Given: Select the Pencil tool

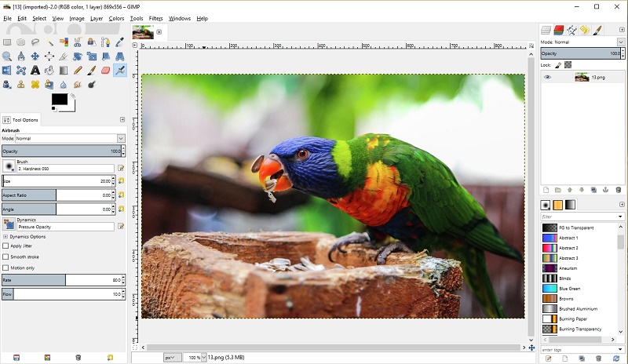Looking at the screenshot, I should [x=78, y=71].
